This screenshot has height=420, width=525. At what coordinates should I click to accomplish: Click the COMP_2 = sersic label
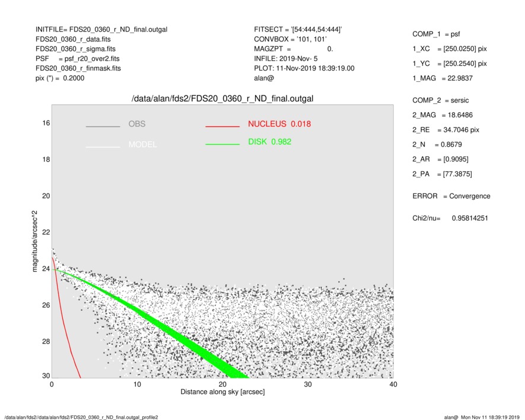pyautogui.click(x=440, y=100)
